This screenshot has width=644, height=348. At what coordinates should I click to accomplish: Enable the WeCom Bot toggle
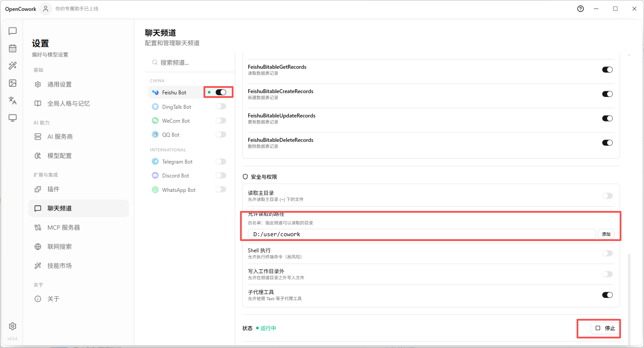[221, 120]
